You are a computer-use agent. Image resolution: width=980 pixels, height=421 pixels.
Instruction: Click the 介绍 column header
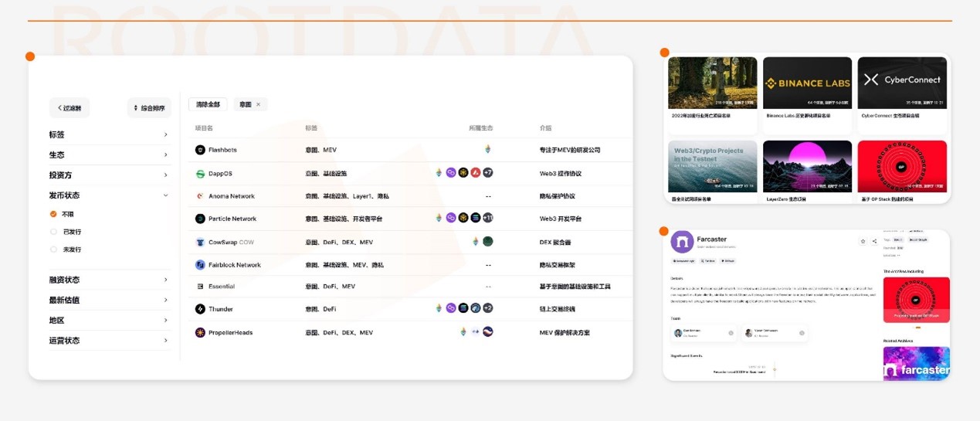(546, 128)
